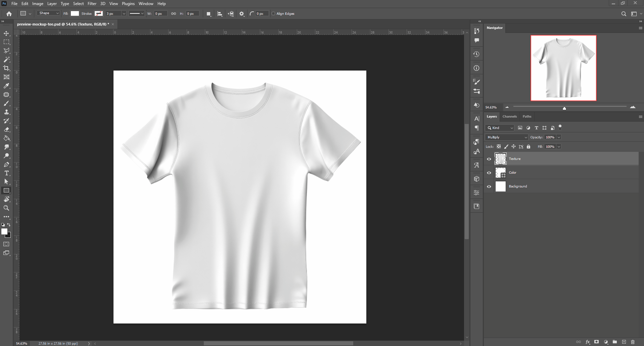Open the Opacity dropdown in Layers panel
The image size is (644, 346).
(x=558, y=137)
